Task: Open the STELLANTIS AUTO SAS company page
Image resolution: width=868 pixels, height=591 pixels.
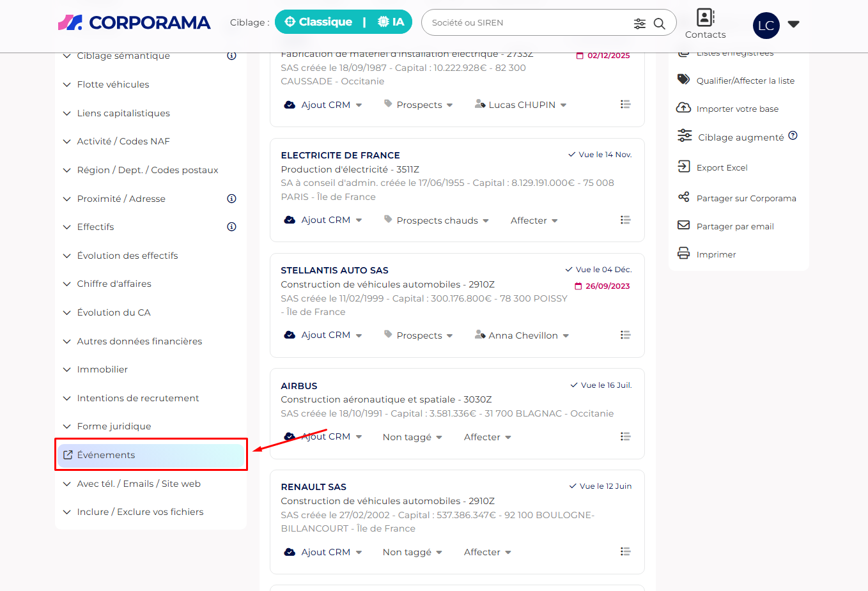Action: point(334,270)
